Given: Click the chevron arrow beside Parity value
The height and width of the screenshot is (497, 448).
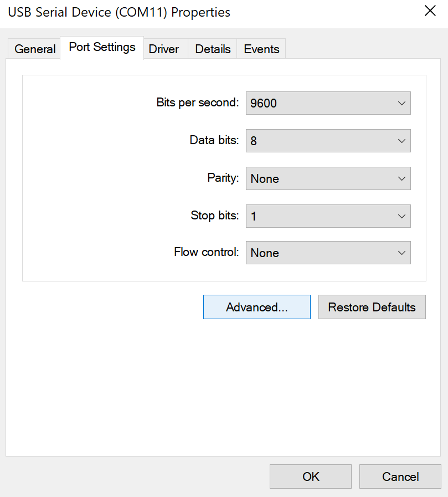Looking at the screenshot, I should click(401, 179).
